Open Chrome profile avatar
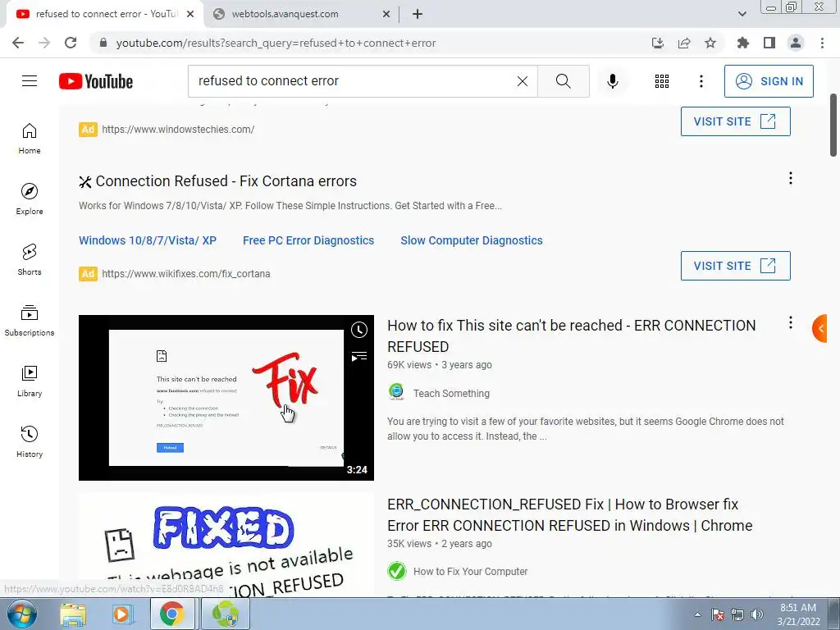 [x=796, y=43]
